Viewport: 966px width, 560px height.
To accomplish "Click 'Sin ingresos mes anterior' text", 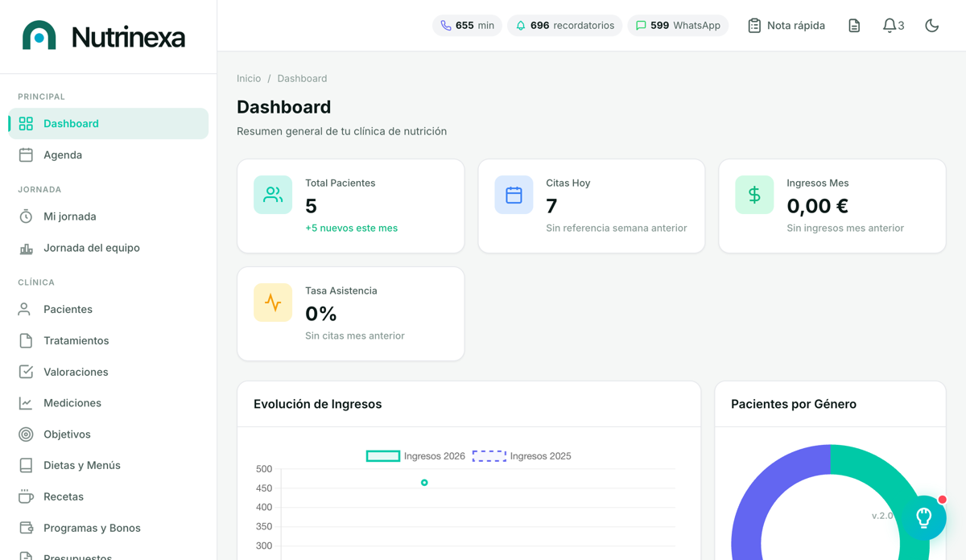I will (x=845, y=228).
